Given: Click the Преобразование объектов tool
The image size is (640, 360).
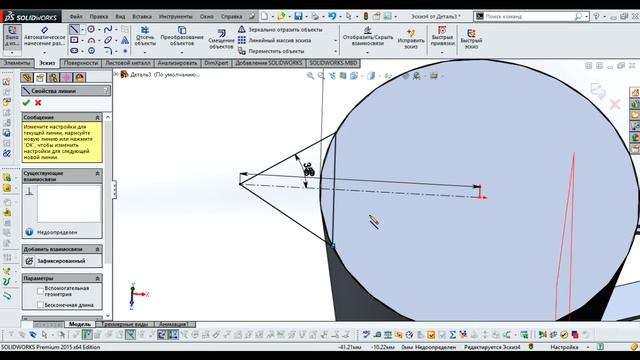Looking at the screenshot, I should 182,36.
